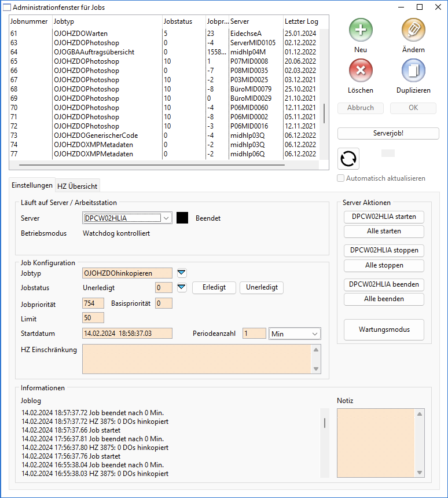The image size is (448, 498).
Task: Select job row 68 in the list
Action: coord(87,89)
